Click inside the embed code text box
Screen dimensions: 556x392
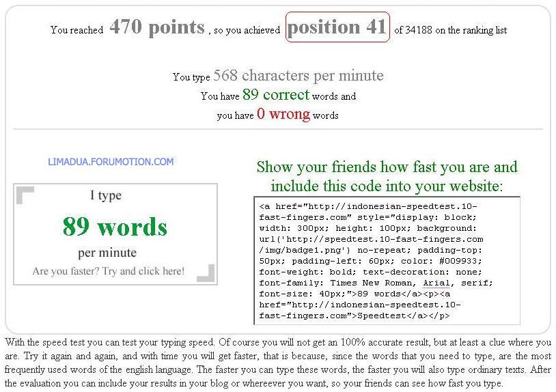click(x=387, y=260)
